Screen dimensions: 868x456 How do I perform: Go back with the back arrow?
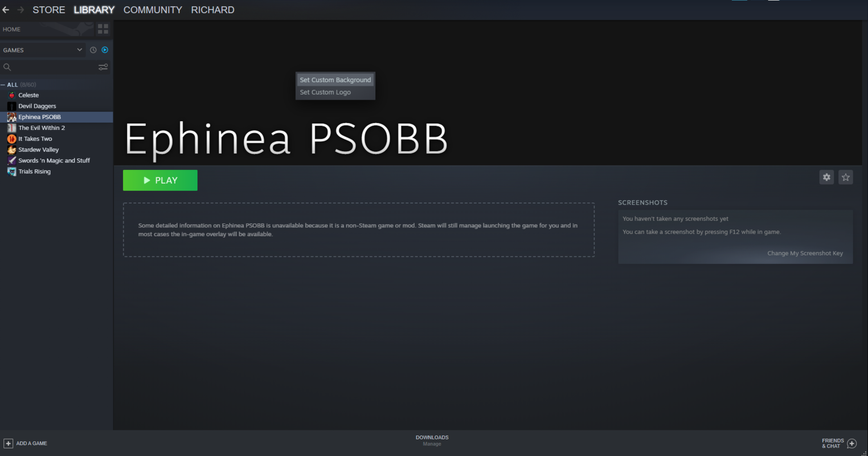coord(6,10)
